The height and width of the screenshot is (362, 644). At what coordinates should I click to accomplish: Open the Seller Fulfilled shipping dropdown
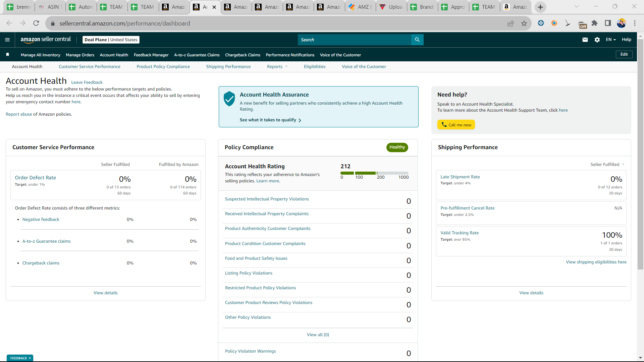[x=607, y=164]
